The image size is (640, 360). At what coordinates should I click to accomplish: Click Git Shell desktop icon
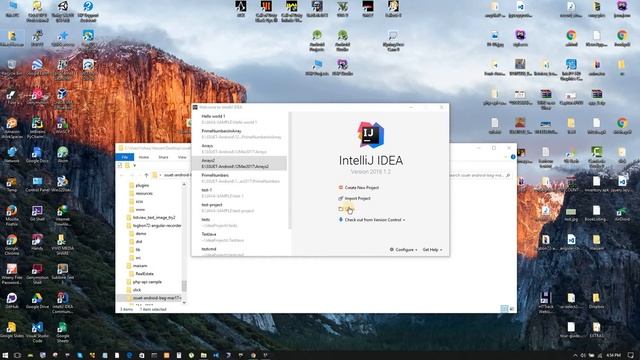tap(37, 213)
